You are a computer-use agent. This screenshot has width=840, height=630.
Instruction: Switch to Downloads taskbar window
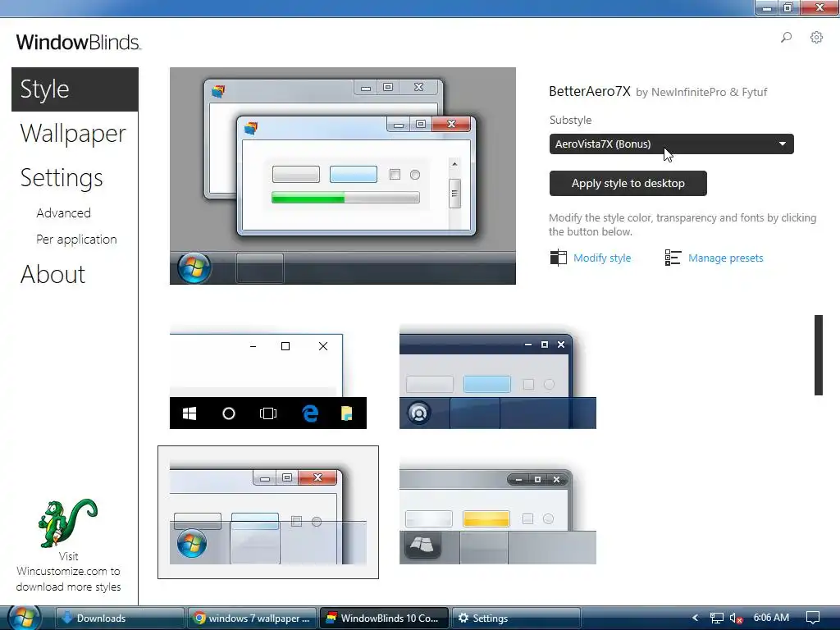pos(120,619)
